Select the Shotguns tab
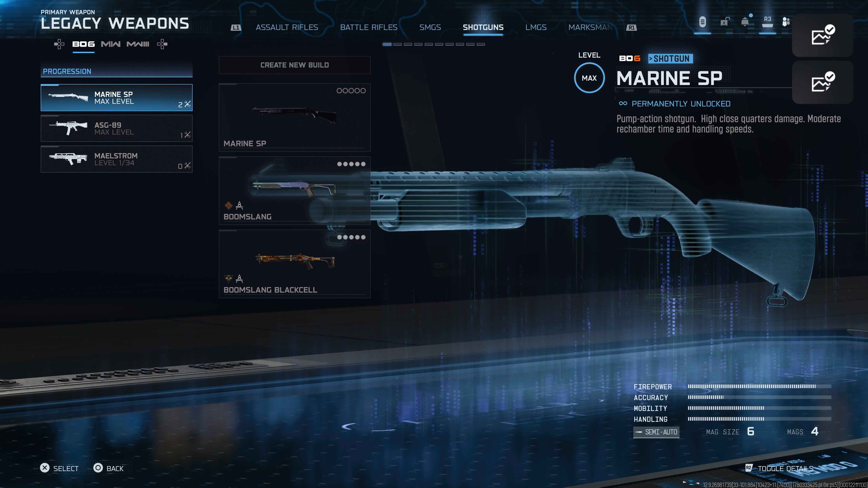Screen dimensions: 868x488 (x=483, y=27)
